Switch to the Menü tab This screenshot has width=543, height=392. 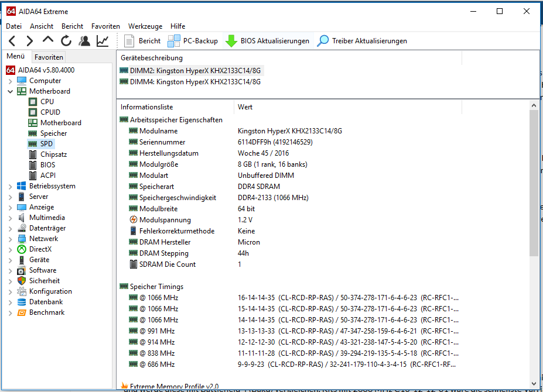coord(16,56)
